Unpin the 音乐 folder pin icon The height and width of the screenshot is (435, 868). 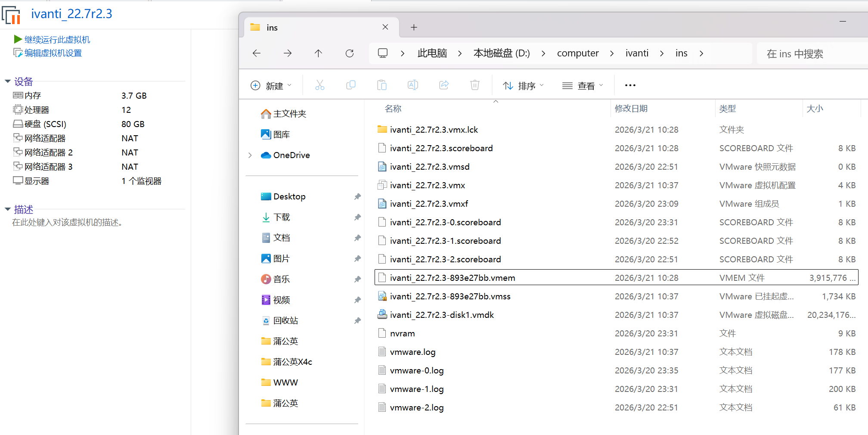coord(357,279)
